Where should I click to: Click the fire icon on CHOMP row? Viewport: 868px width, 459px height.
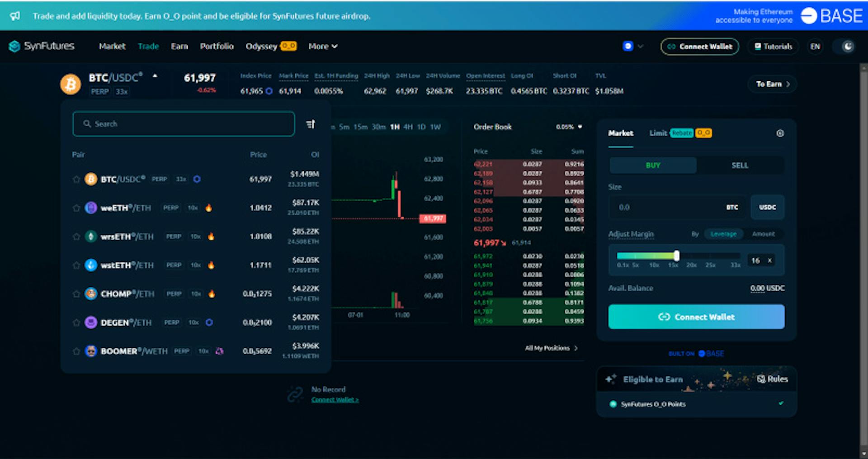click(x=212, y=293)
